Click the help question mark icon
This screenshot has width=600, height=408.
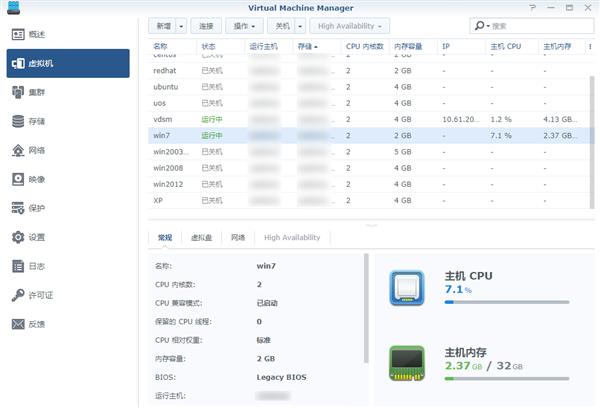(533, 8)
